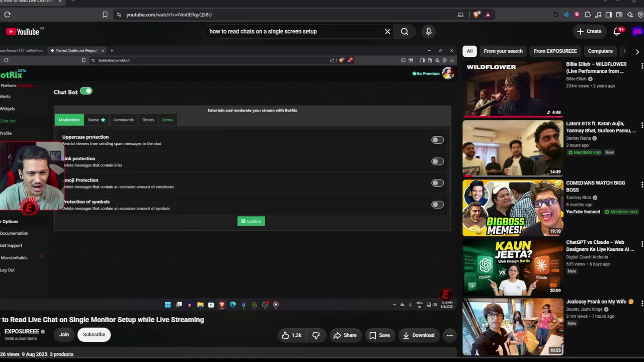Open the Timers tab

point(148,120)
